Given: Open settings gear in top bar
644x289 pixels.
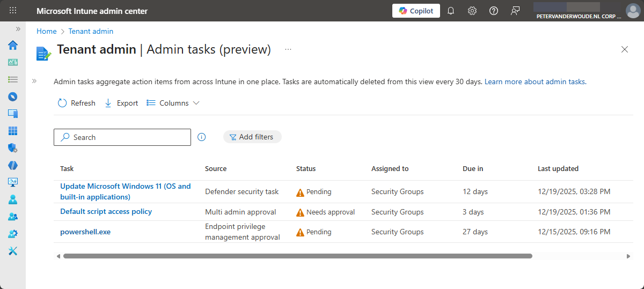Looking at the screenshot, I should 472,11.
